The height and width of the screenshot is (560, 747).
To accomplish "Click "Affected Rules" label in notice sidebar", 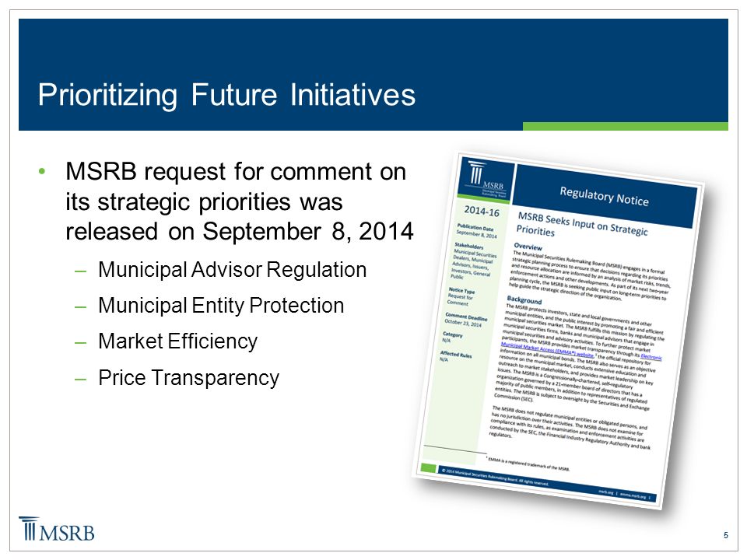I will [456, 355].
